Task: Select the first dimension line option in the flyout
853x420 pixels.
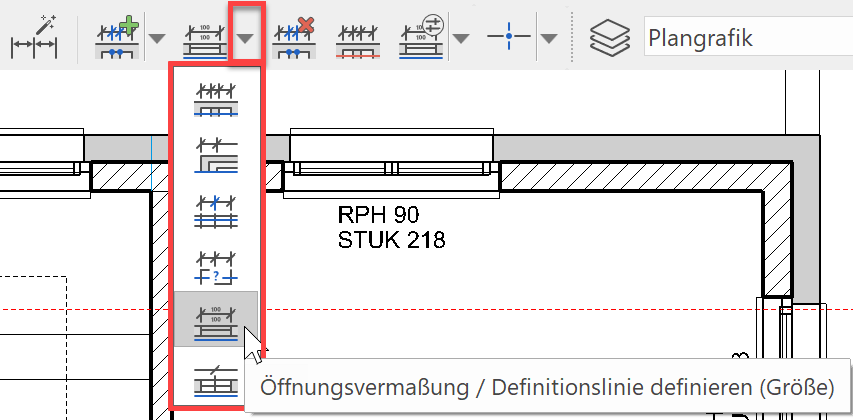Action: (x=216, y=97)
